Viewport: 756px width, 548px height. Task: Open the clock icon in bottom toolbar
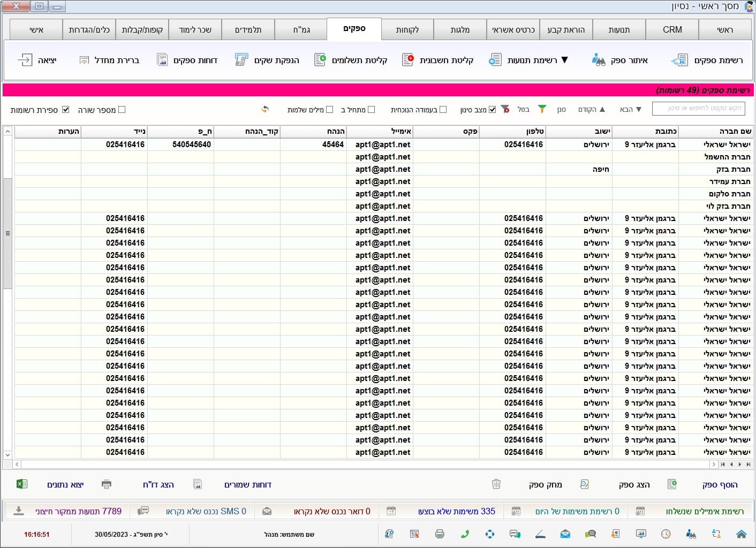(666, 534)
